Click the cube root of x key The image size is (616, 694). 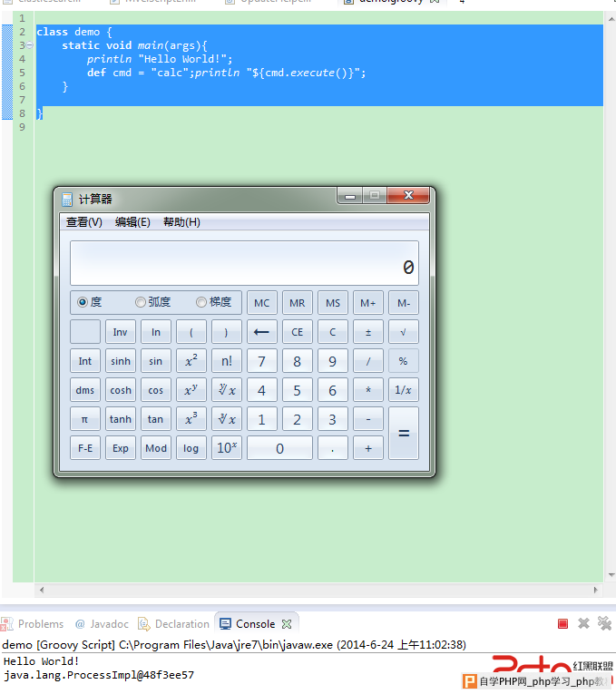pyautogui.click(x=227, y=419)
